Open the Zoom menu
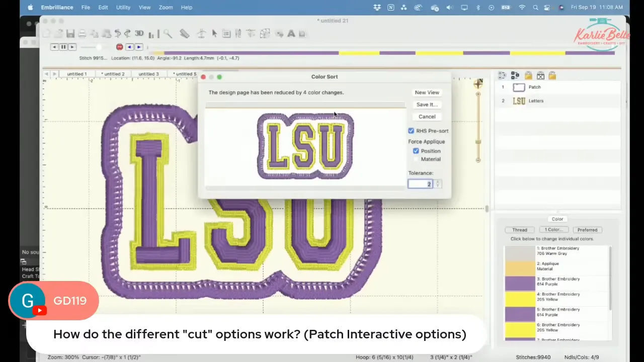644x362 pixels. pyautogui.click(x=166, y=7)
